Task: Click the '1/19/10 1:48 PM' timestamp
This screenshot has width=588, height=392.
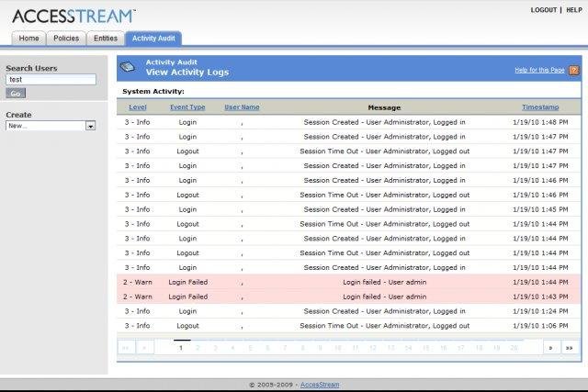Action: click(x=540, y=122)
